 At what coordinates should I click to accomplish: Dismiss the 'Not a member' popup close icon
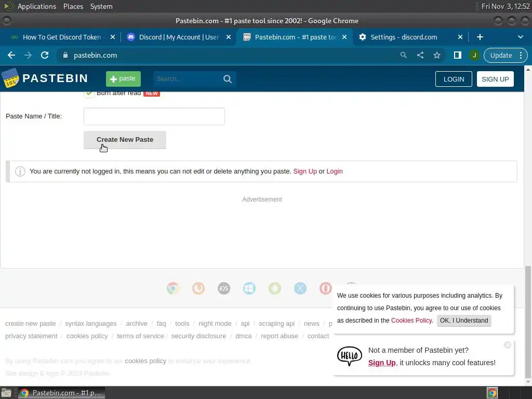pyautogui.click(x=508, y=345)
